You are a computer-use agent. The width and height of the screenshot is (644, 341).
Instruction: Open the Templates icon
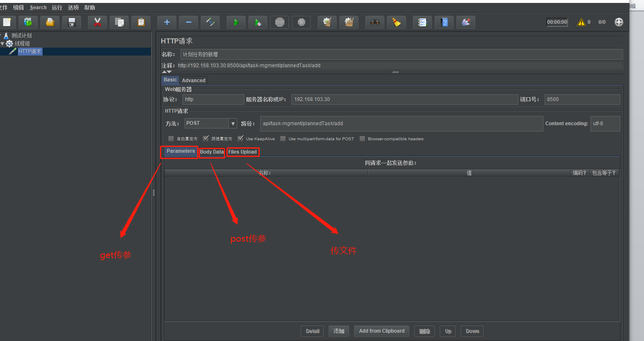pyautogui.click(x=28, y=22)
